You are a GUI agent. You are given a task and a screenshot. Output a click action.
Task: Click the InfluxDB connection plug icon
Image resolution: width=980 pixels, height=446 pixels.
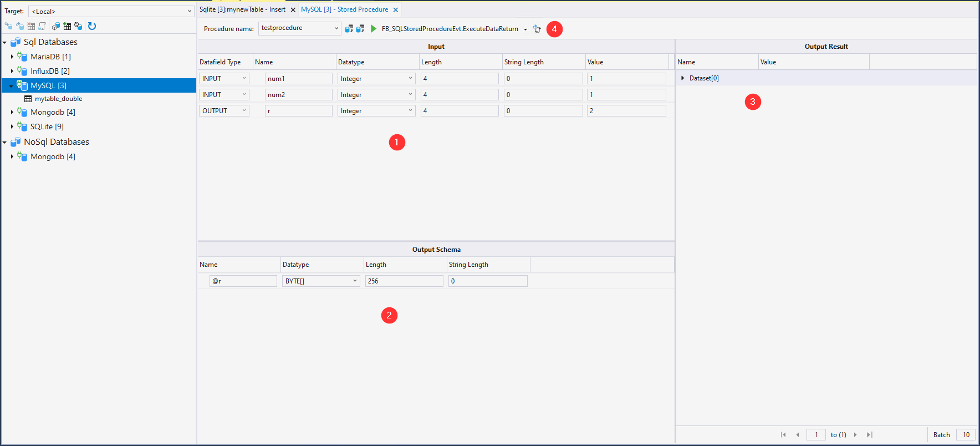click(22, 71)
